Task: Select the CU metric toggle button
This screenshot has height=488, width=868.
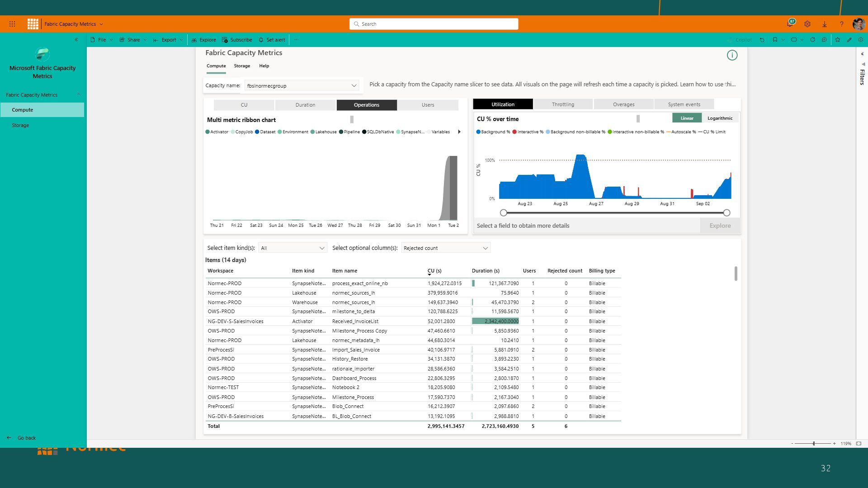Action: [x=244, y=105]
